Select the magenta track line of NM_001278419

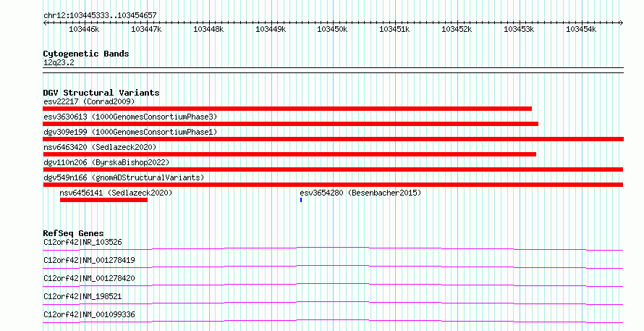[x=333, y=267]
